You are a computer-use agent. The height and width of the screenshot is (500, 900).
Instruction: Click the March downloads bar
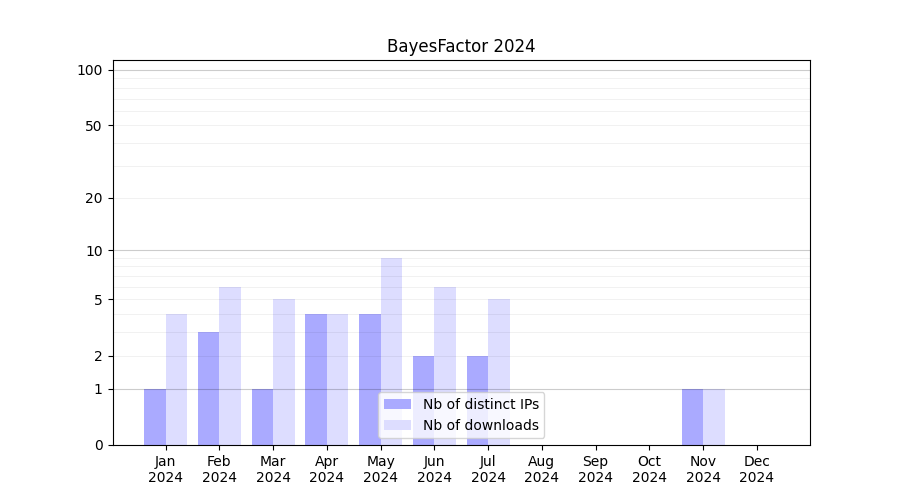coord(284,371)
